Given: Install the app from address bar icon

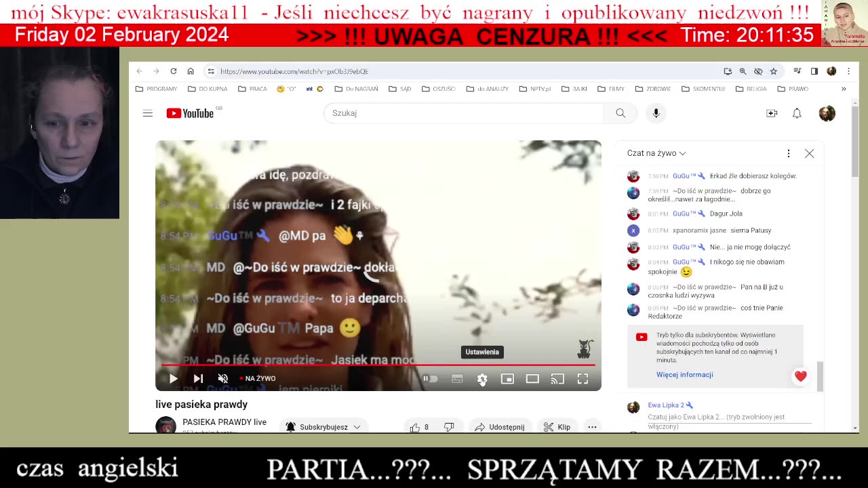Looking at the screenshot, I should click(x=728, y=71).
